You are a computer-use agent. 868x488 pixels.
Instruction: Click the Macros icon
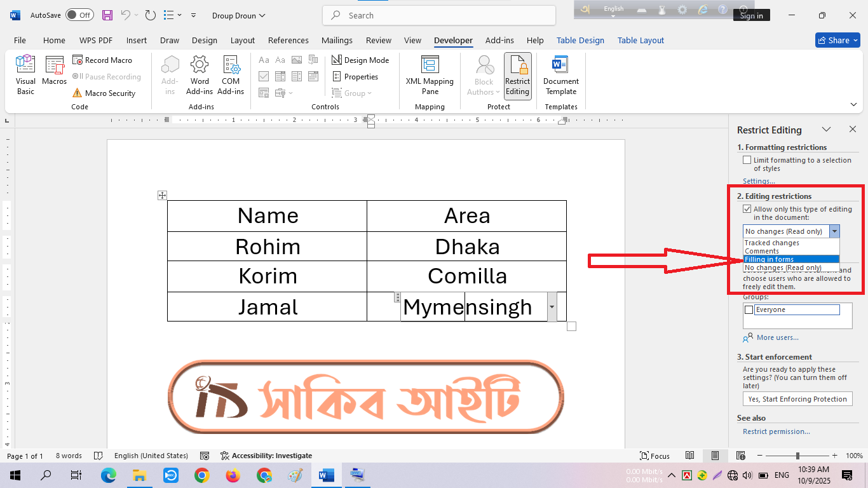coord(55,71)
